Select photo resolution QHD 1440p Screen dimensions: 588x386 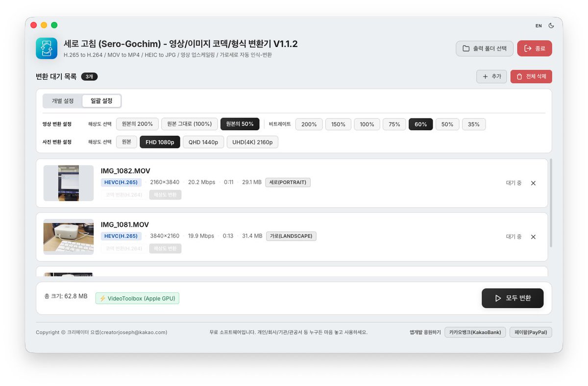tap(203, 142)
